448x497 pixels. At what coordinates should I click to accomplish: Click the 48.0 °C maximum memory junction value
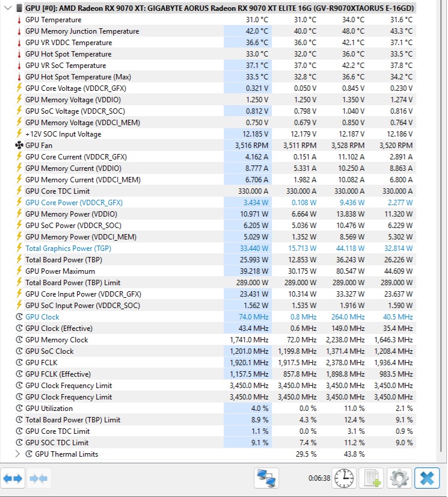[353, 31]
